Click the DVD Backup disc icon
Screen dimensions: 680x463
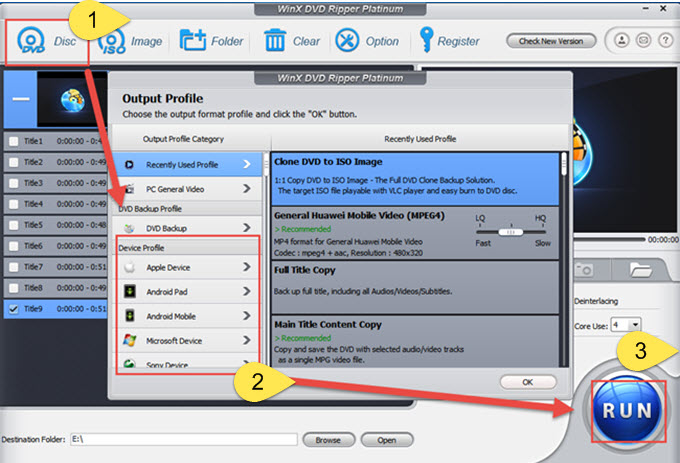(x=129, y=228)
